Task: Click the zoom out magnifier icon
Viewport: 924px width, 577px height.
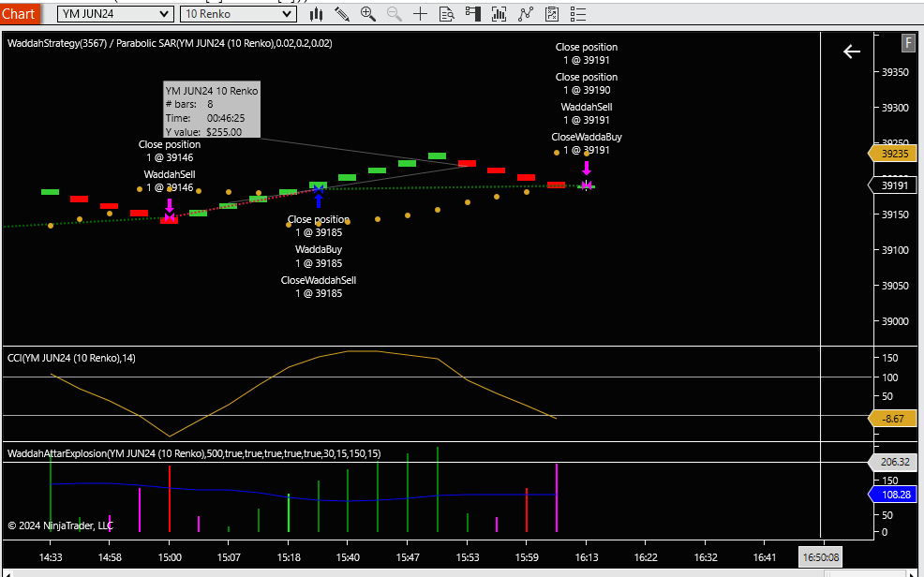Action: point(394,14)
